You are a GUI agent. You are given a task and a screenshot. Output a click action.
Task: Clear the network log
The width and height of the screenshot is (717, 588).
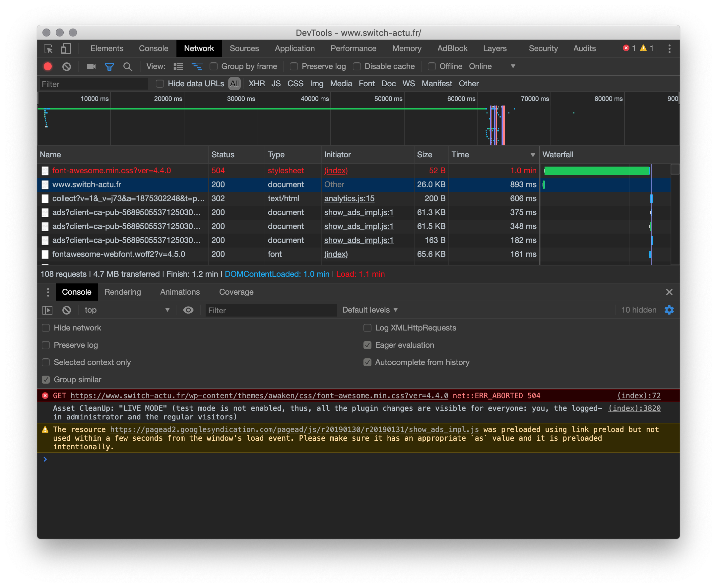[x=67, y=67]
